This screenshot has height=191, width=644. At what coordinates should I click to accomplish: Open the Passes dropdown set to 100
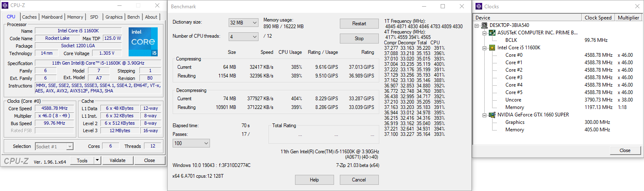coord(191,143)
